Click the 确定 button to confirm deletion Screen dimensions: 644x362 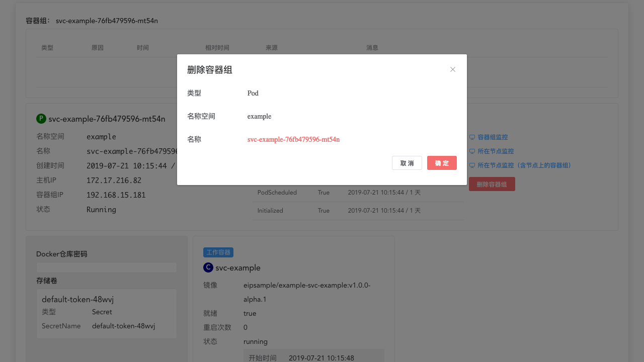(442, 163)
